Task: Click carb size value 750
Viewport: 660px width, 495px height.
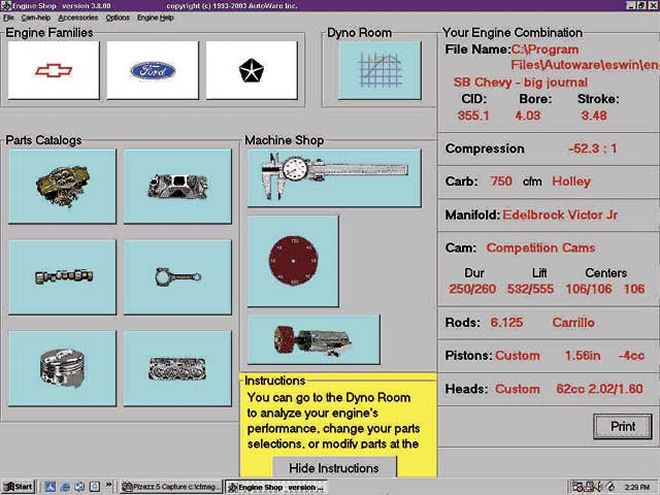Action: tap(501, 181)
